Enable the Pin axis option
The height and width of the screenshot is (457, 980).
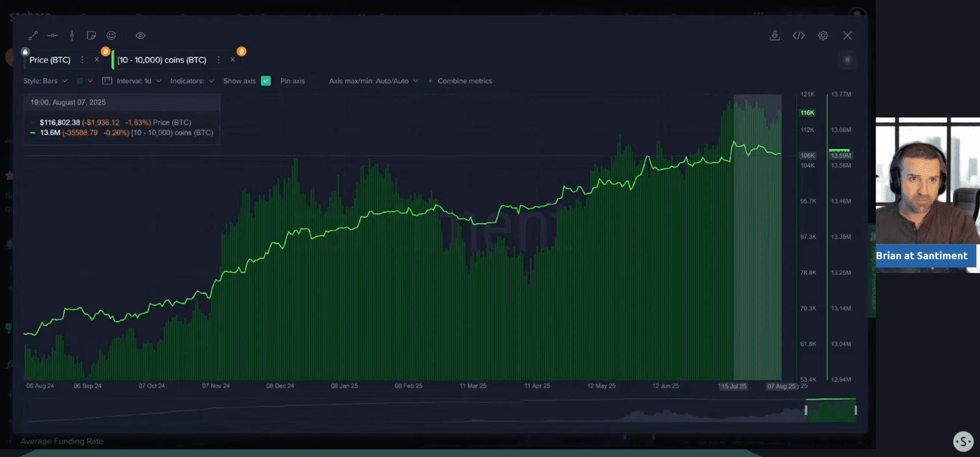(x=292, y=81)
